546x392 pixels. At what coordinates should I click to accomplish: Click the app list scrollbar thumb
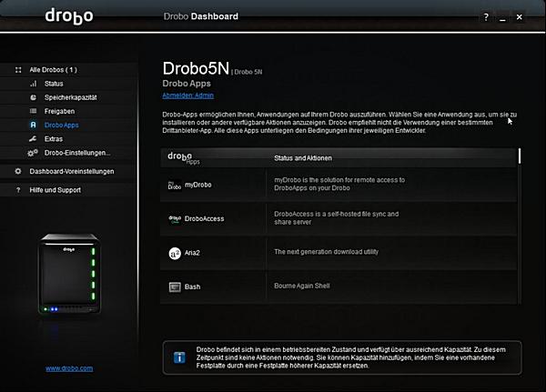click(x=520, y=156)
